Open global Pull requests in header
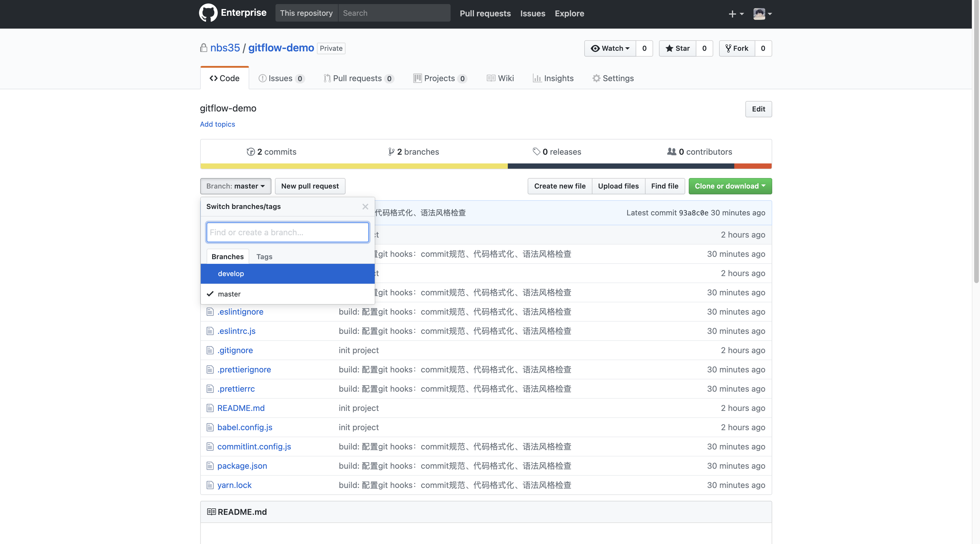Viewport: 980px width, 544px height. point(485,13)
